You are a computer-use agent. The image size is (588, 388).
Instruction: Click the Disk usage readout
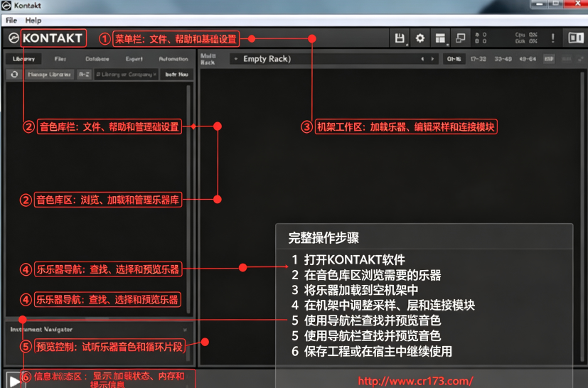(526, 41)
